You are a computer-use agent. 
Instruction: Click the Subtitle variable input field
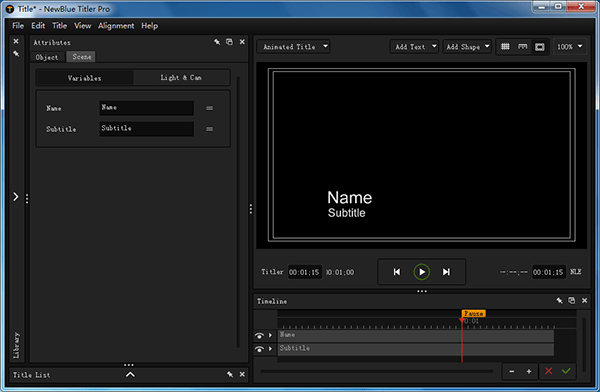coord(146,129)
